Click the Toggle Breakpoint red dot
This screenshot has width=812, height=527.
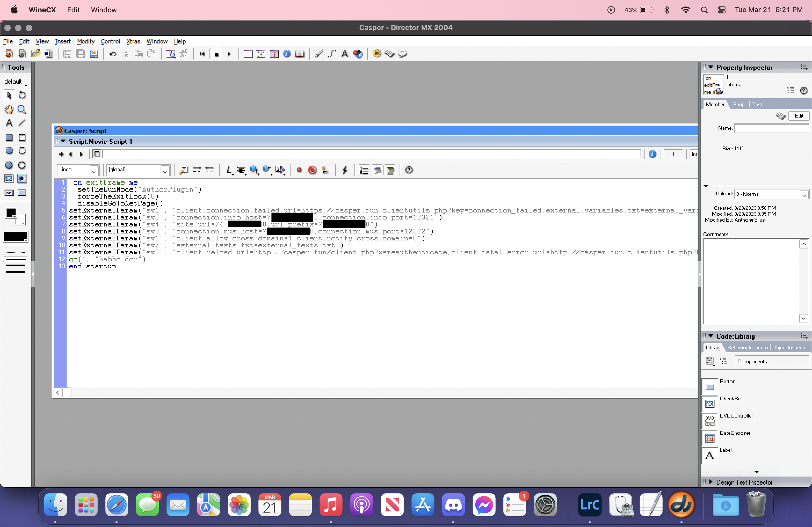(299, 170)
